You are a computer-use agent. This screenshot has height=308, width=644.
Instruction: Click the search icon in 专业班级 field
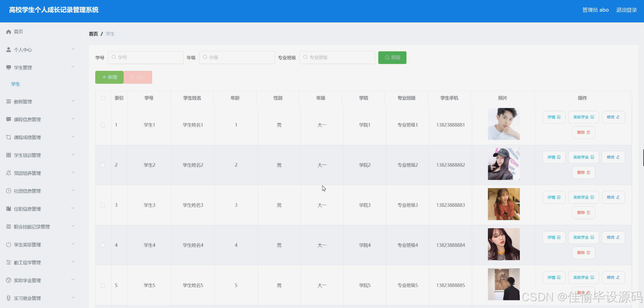coord(306,57)
